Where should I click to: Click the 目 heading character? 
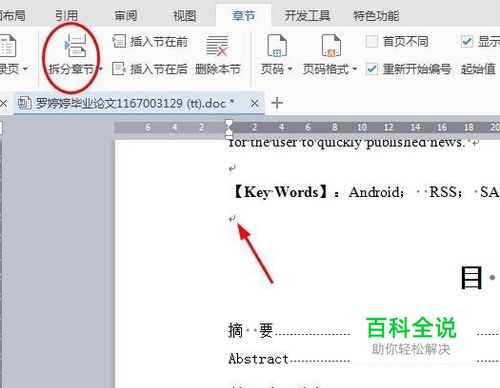click(x=471, y=277)
